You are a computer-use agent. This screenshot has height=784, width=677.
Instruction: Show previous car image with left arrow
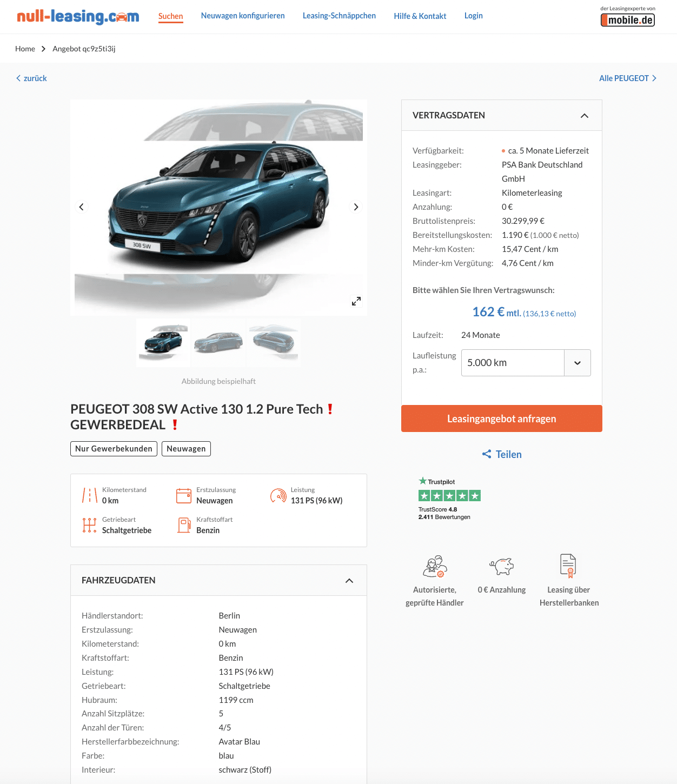pyautogui.click(x=82, y=207)
